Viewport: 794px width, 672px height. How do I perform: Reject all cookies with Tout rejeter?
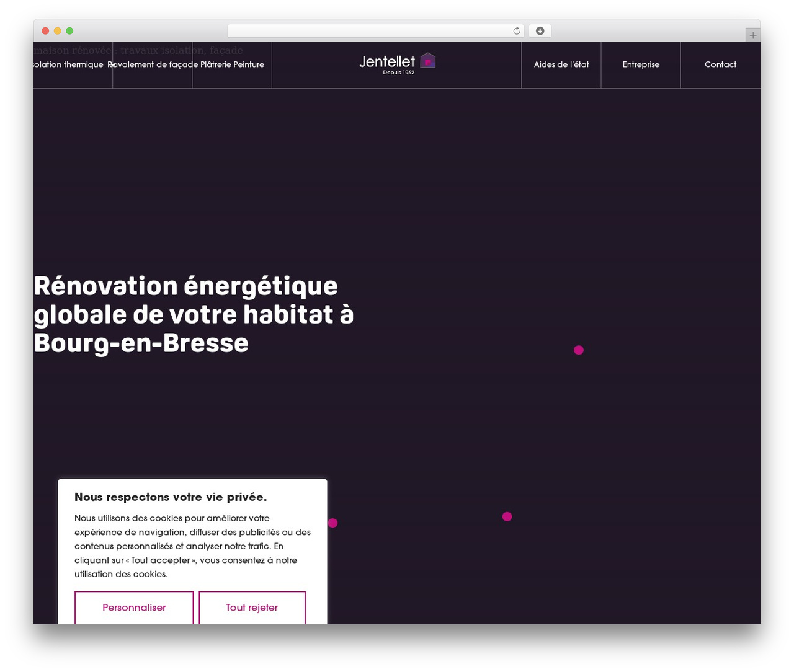(252, 608)
